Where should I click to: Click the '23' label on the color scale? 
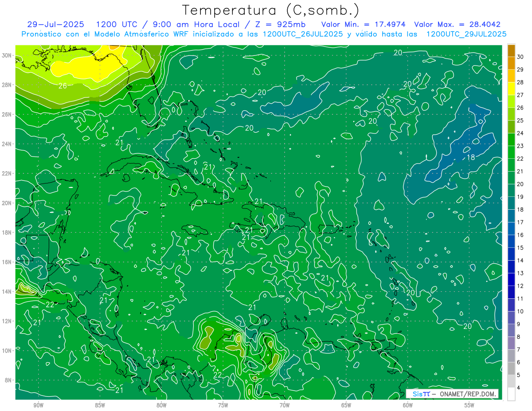[x=520, y=146]
